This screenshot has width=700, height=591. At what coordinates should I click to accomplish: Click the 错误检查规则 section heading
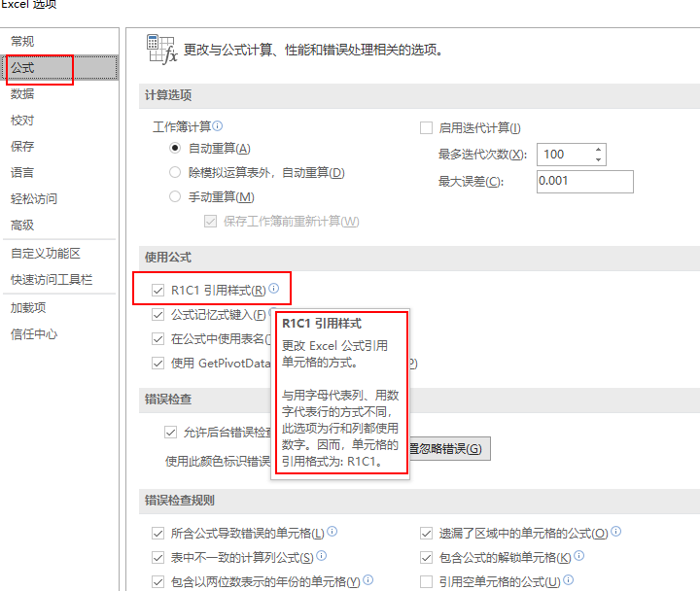tap(180, 500)
